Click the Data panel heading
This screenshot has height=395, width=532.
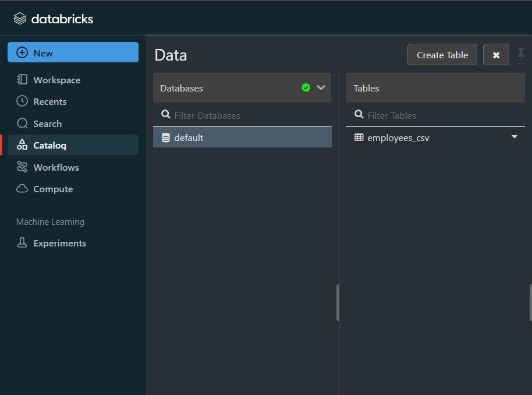(x=171, y=55)
